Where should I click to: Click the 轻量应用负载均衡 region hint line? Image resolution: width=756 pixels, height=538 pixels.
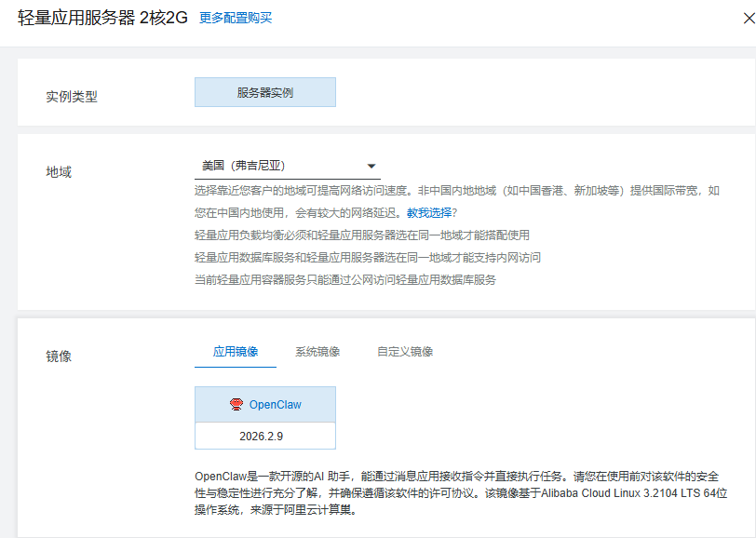[x=361, y=235]
